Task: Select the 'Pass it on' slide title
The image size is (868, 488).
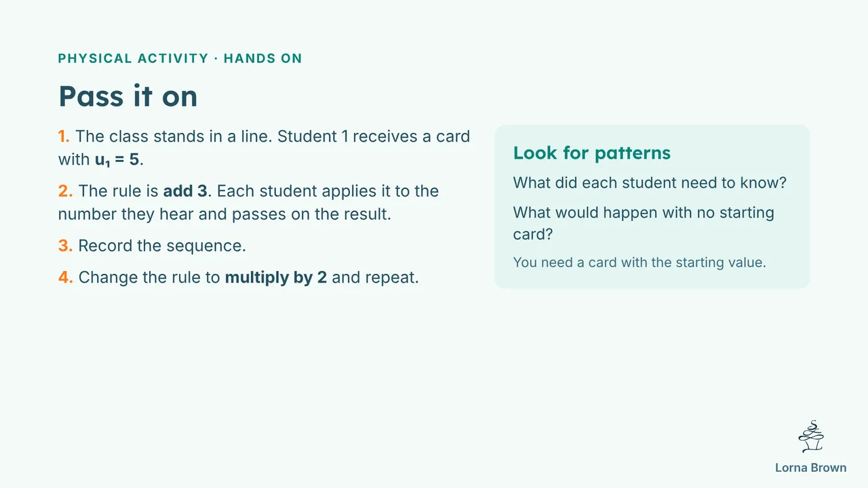Action: tap(127, 96)
